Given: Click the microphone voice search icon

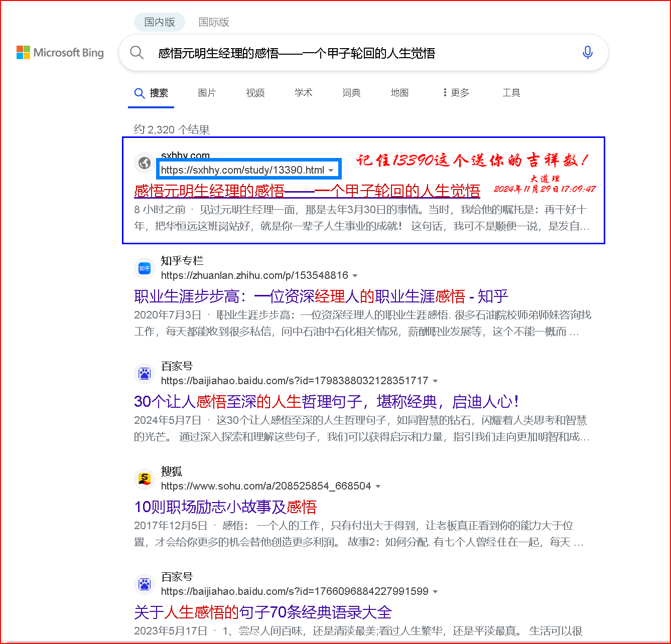Looking at the screenshot, I should [x=587, y=53].
